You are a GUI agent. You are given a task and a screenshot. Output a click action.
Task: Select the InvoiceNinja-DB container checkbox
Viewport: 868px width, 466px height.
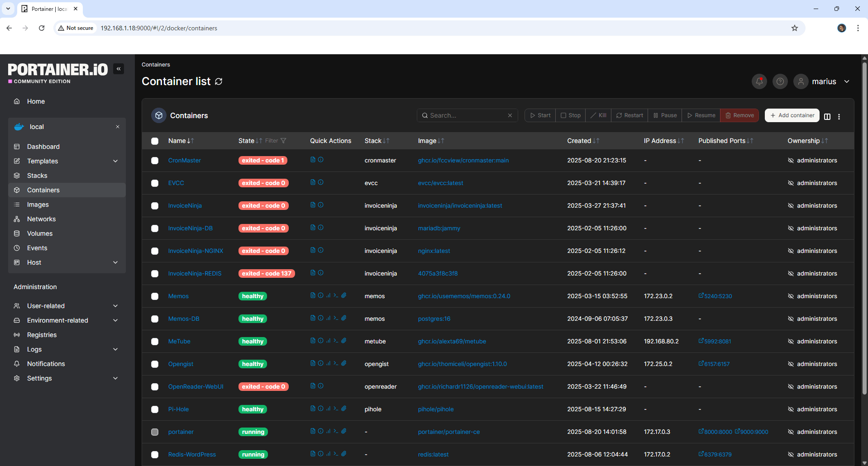tap(155, 228)
